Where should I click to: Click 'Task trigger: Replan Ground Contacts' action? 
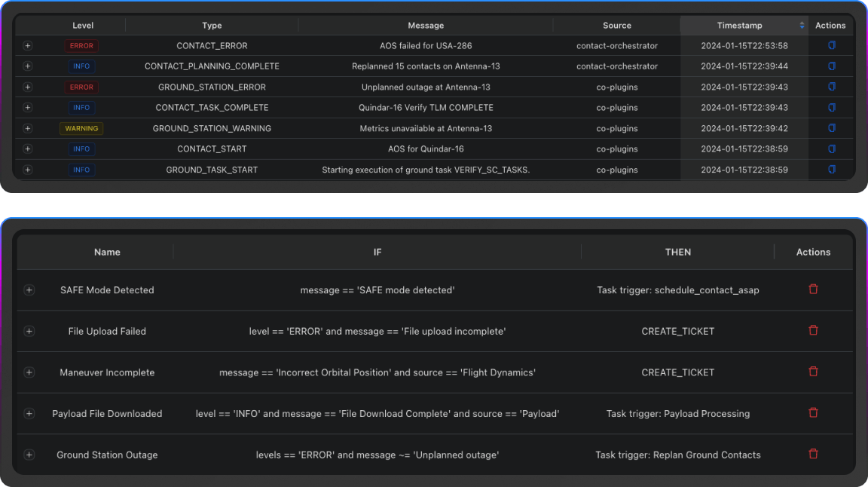[x=678, y=455]
